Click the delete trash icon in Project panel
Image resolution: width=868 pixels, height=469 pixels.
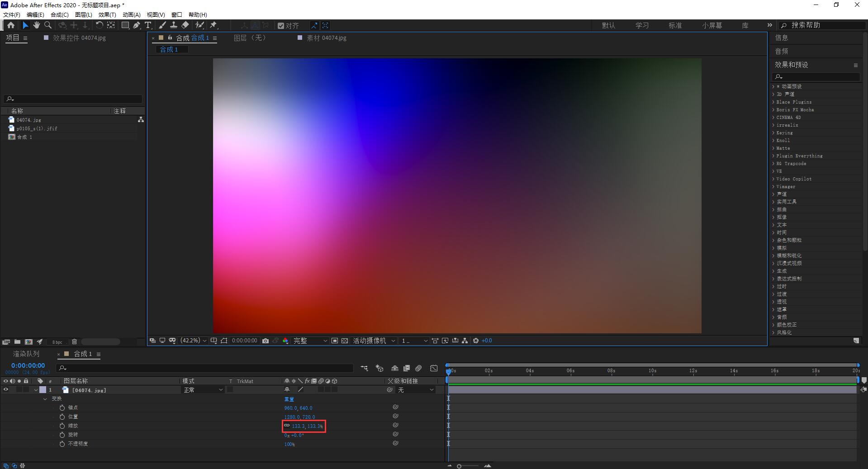point(75,342)
